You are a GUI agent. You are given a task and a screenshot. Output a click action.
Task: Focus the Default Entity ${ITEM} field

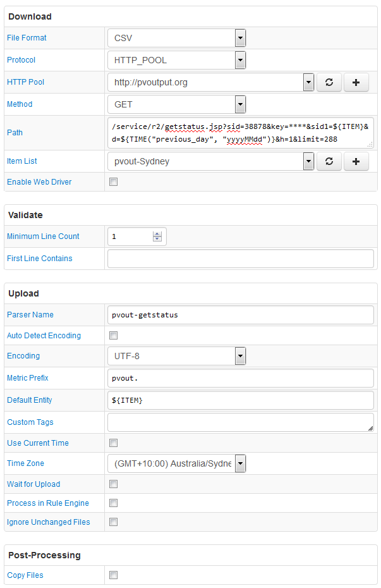coord(241,400)
